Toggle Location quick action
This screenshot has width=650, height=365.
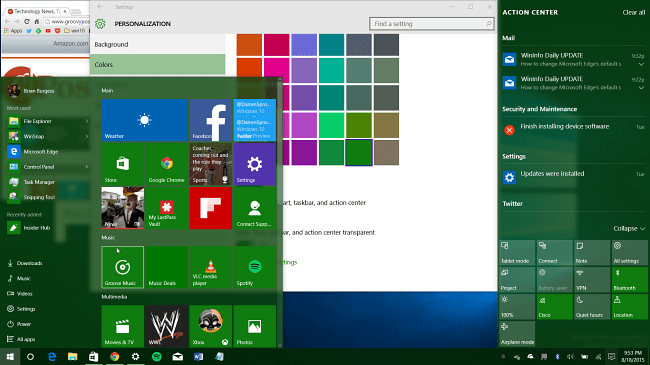coord(630,306)
